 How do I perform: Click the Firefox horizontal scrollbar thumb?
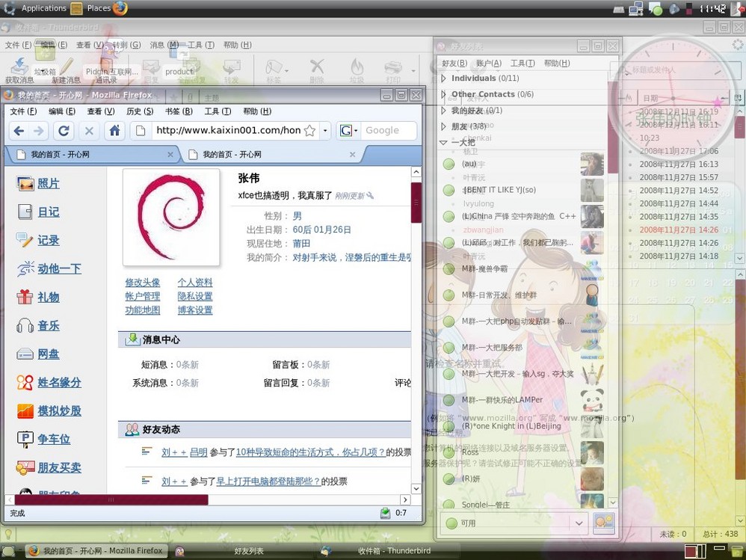pos(111,499)
